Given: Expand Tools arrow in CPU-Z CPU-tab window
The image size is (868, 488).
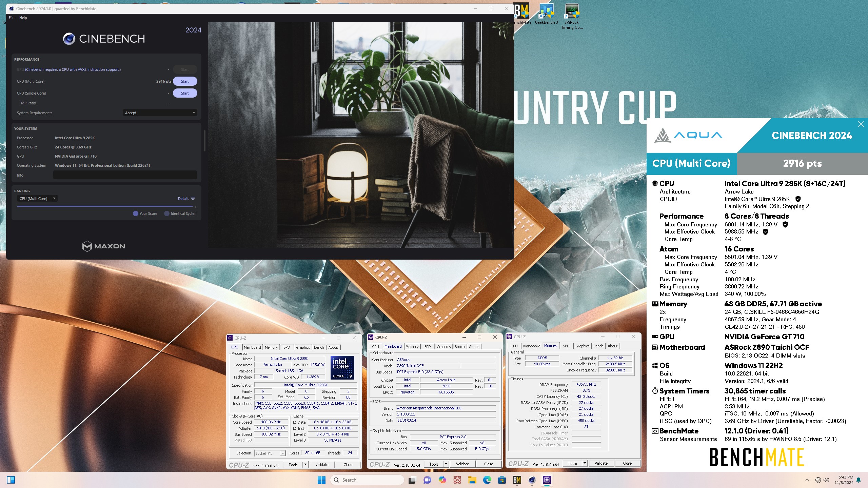Looking at the screenshot, I should click(305, 465).
